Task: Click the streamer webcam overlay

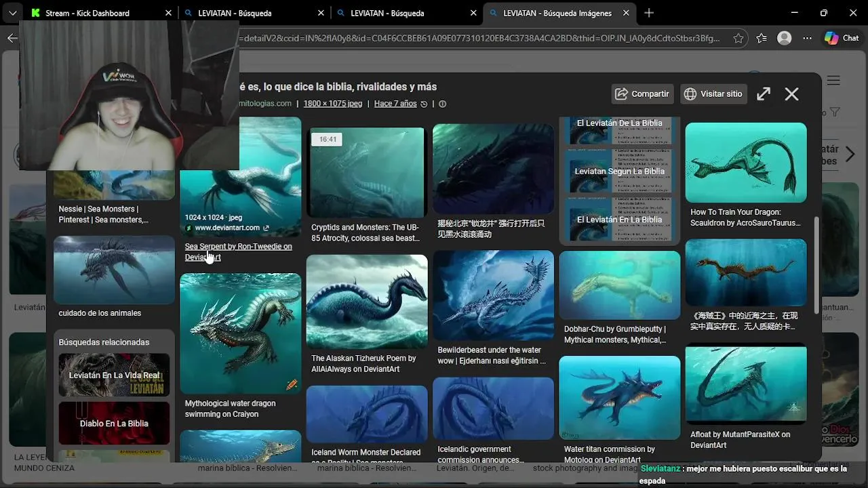Action: pyautogui.click(x=129, y=95)
